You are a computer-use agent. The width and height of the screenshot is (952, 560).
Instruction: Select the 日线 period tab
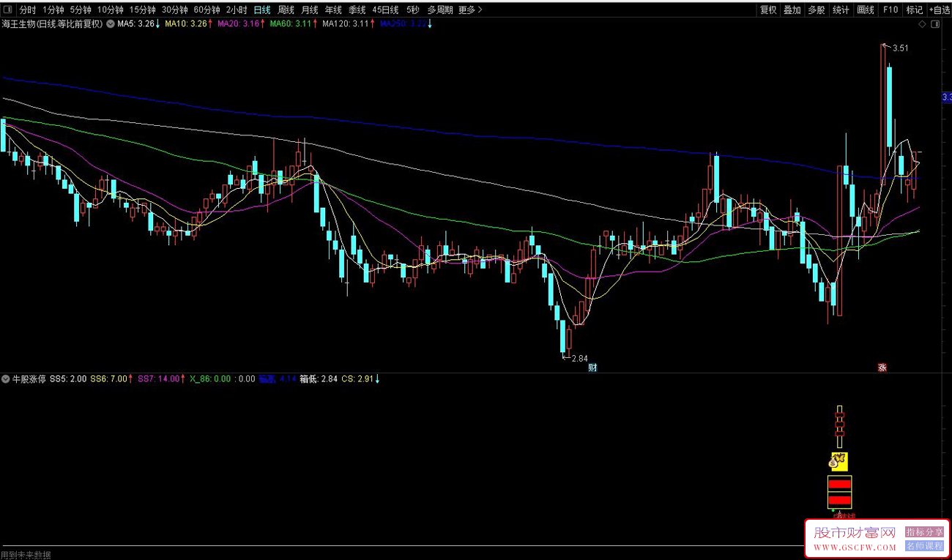[262, 10]
